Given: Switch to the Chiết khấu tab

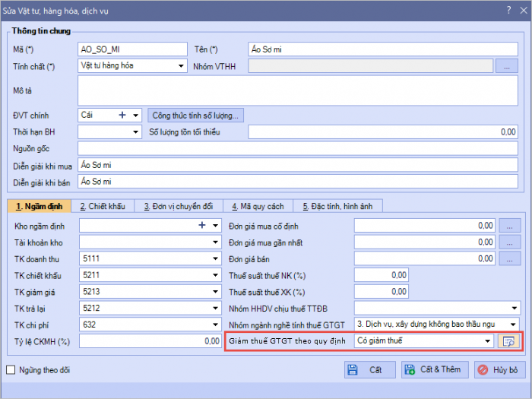Looking at the screenshot, I should click(102, 206).
